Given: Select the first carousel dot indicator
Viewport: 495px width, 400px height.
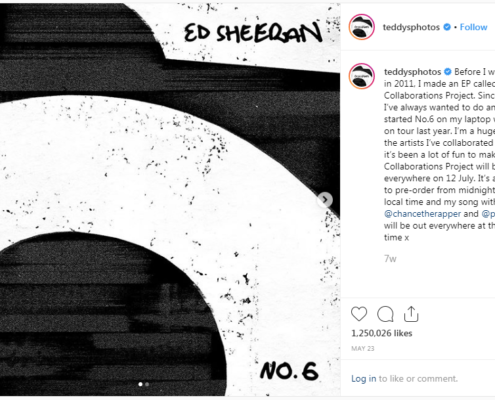Looking at the screenshot, I should (x=140, y=384).
